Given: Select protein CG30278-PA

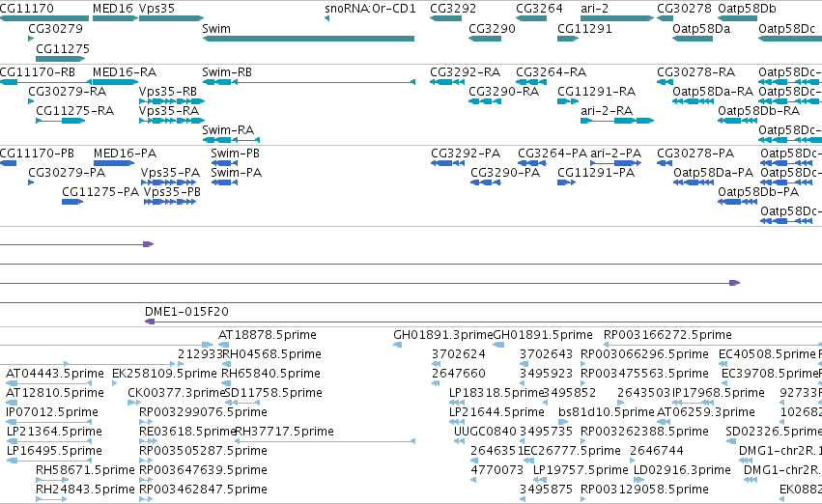Looking at the screenshot, I should (695, 154).
